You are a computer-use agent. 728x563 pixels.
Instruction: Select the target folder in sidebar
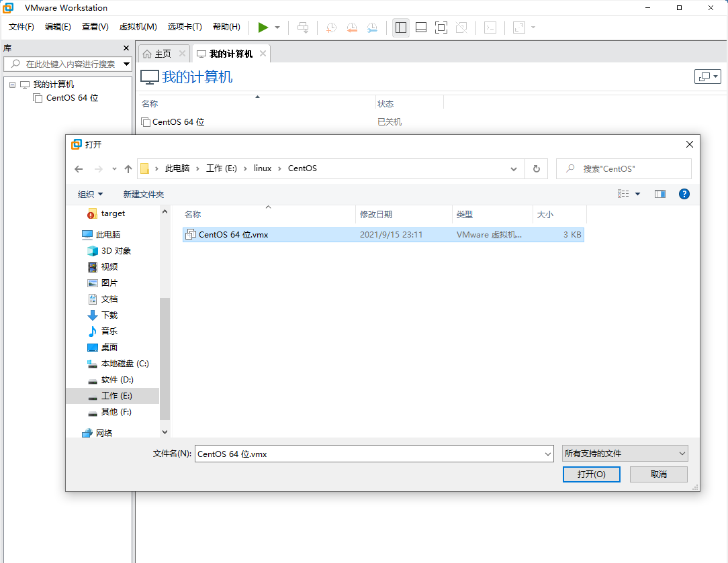[x=106, y=213]
